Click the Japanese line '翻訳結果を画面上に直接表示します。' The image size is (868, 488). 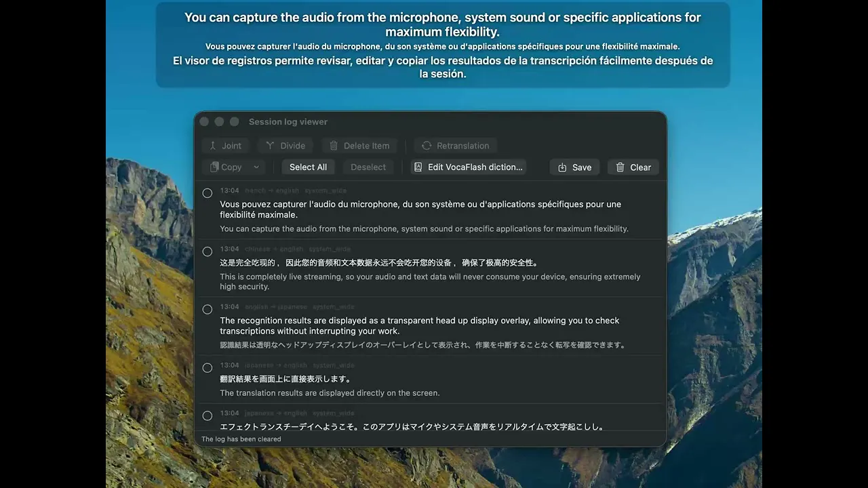coord(285,379)
